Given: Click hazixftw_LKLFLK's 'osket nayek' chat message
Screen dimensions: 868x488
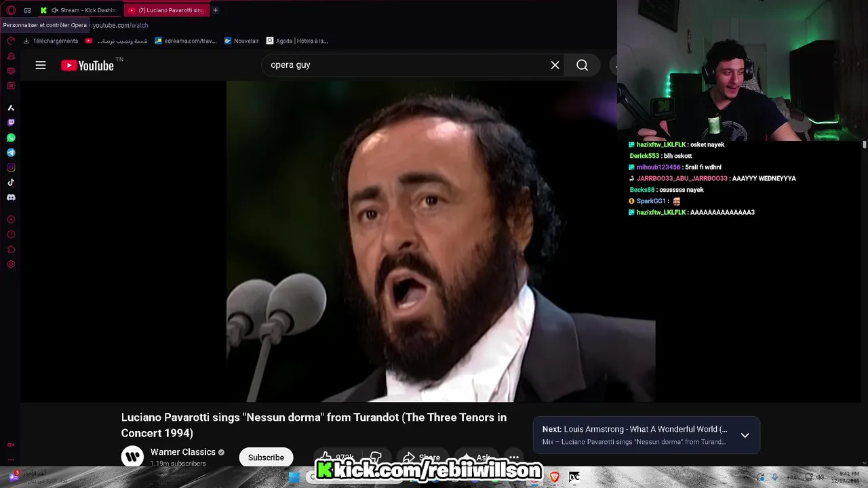Looking at the screenshot, I should (707, 144).
